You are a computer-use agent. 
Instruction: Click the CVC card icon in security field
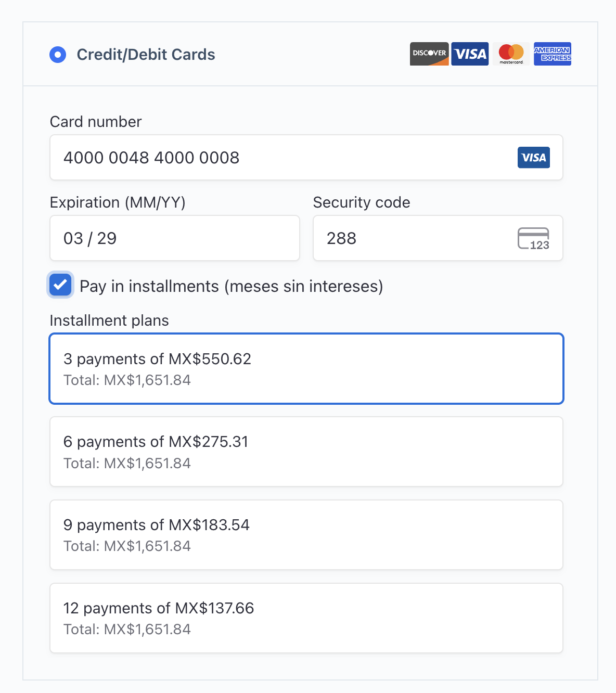533,239
